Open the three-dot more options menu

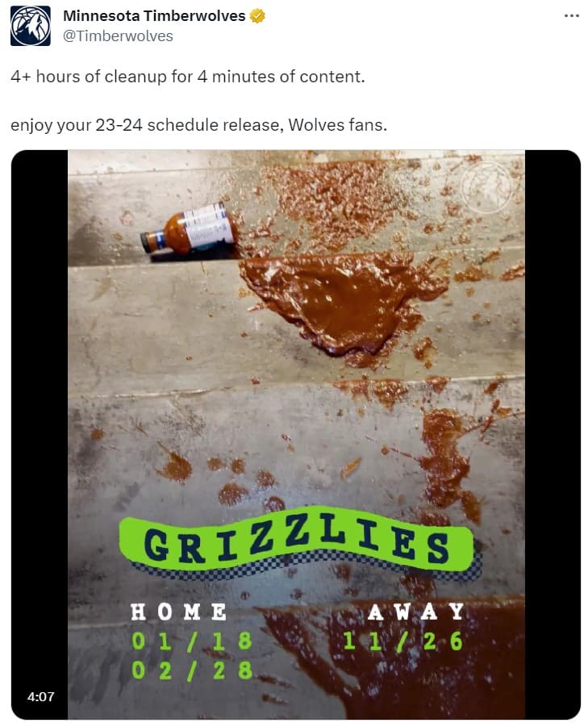coord(571,16)
